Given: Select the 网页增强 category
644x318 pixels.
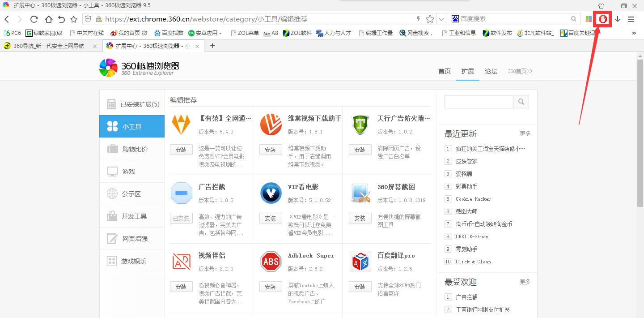Looking at the screenshot, I should click(132, 239).
